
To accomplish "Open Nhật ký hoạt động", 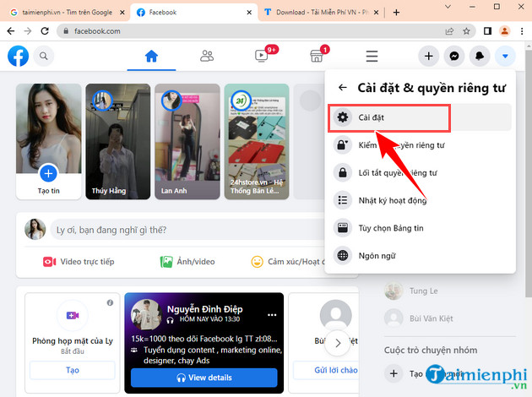I will pyautogui.click(x=421, y=200).
